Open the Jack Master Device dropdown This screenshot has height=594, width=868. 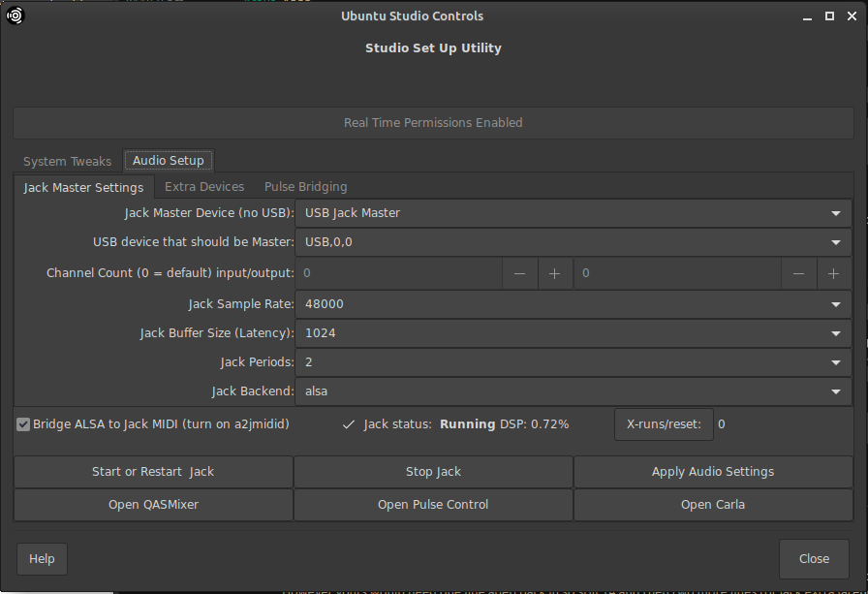click(573, 213)
